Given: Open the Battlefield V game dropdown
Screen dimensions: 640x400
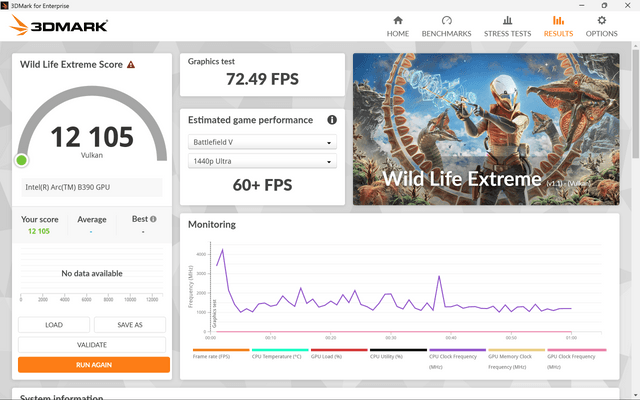Looking at the screenshot, I should tap(262, 142).
